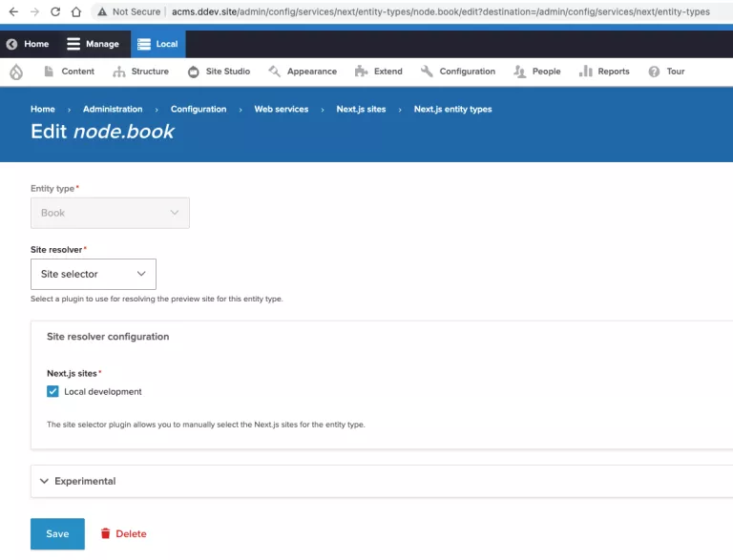Open the Extend admin menu
The height and width of the screenshot is (560, 733).
379,72
